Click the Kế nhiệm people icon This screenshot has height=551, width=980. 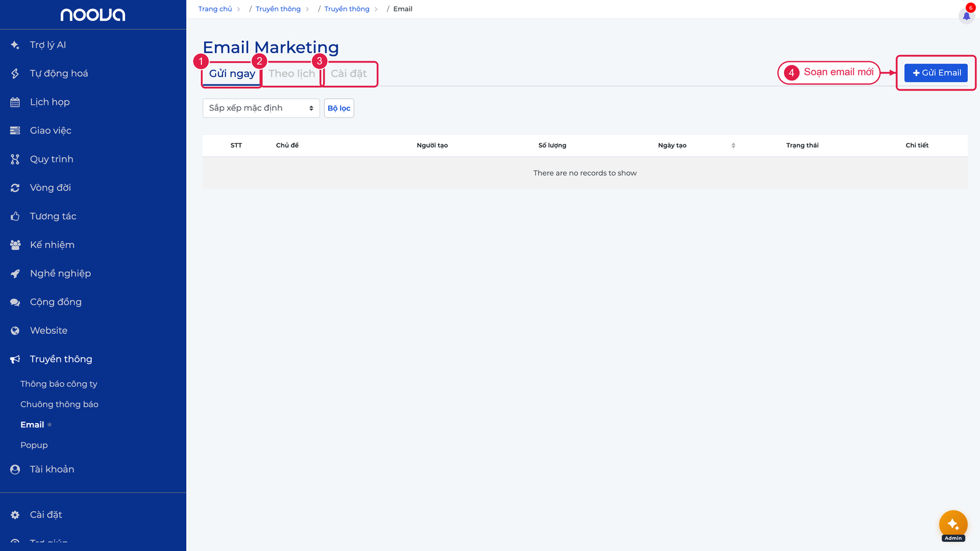(x=15, y=245)
